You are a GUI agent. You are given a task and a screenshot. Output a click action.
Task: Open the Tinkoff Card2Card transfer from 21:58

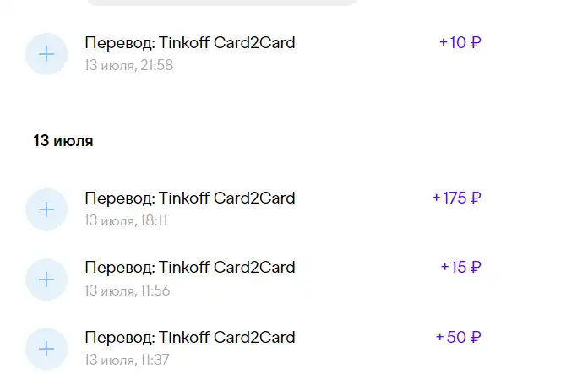pos(190,43)
